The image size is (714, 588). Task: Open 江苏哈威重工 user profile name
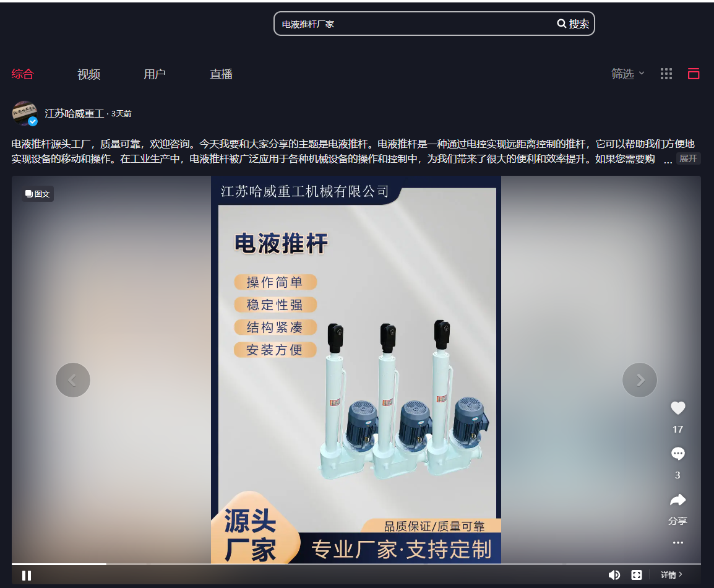(x=74, y=113)
